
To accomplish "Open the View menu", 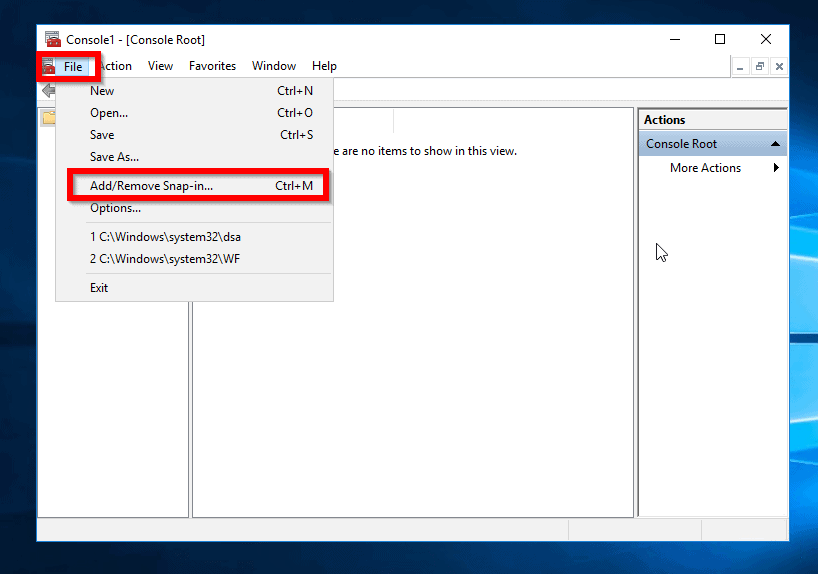I will coord(160,66).
